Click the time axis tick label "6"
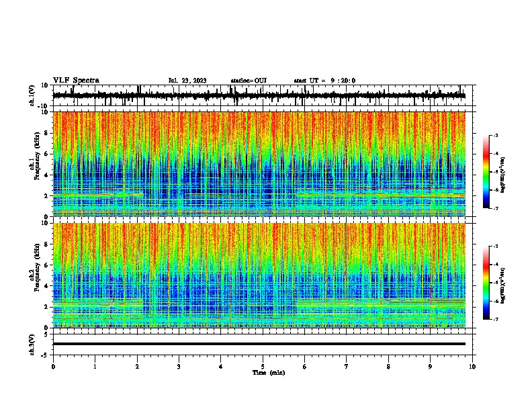This screenshot has width=532, height=411. click(305, 367)
